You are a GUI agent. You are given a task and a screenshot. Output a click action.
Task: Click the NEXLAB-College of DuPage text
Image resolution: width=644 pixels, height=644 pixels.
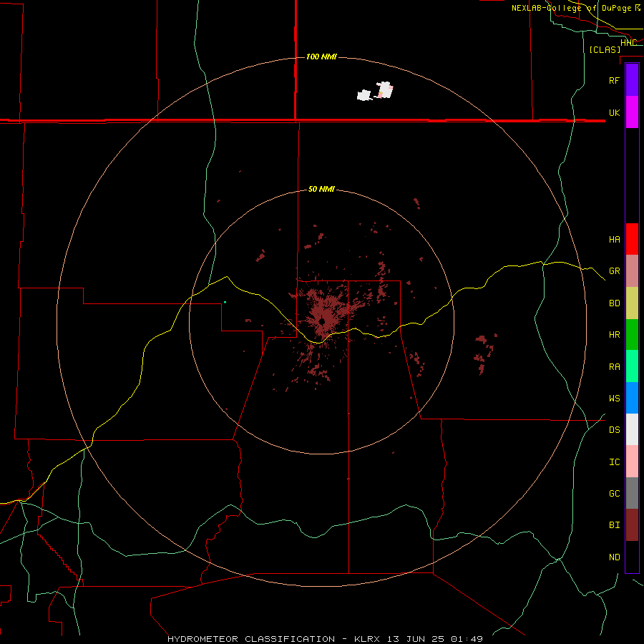[572, 8]
